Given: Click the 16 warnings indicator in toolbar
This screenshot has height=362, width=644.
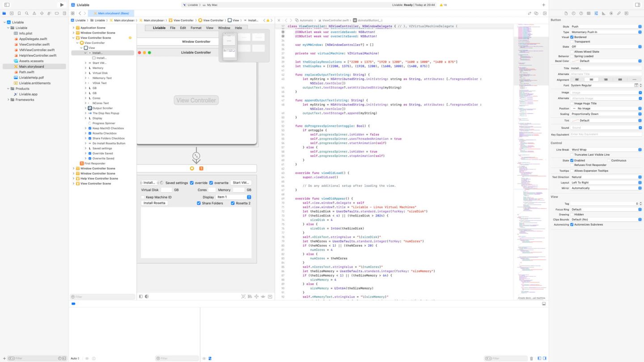Looking at the screenshot, I should click(x=443, y=5).
